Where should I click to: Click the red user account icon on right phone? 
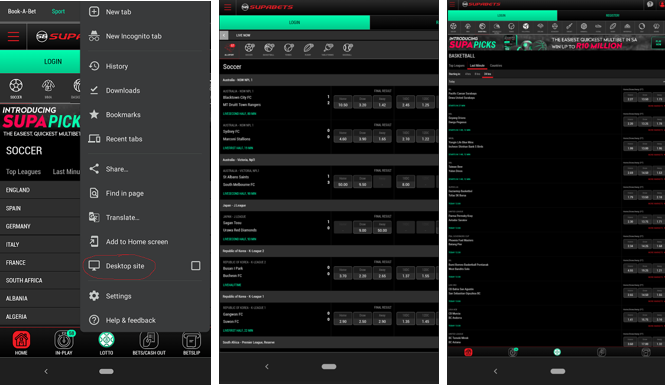[x=663, y=4]
